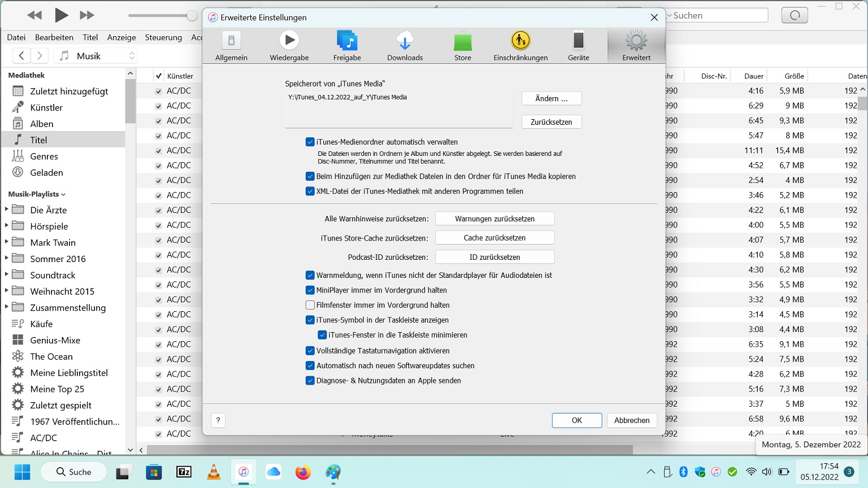Toggle iTunes-Medienordner automatisch verwalten checkbox
This screenshot has height=488, width=868.
pyautogui.click(x=310, y=142)
